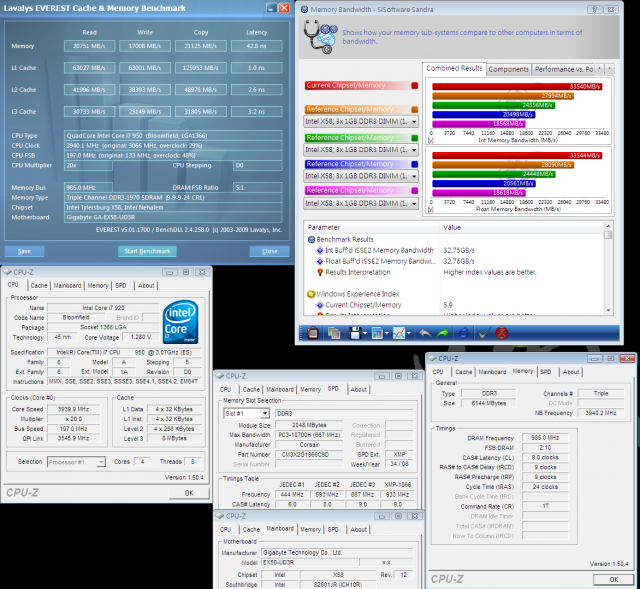The image size is (640, 589).
Task: Click Start Benchmark button in EVEREST
Action: [x=147, y=251]
